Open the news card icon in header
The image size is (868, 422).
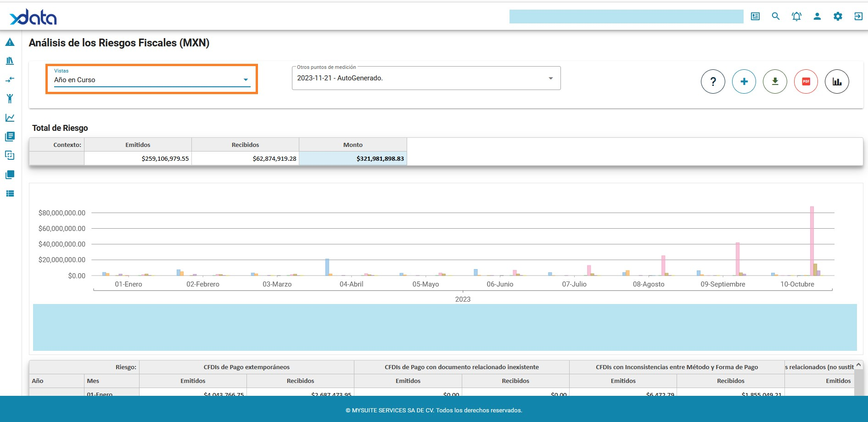coord(755,17)
